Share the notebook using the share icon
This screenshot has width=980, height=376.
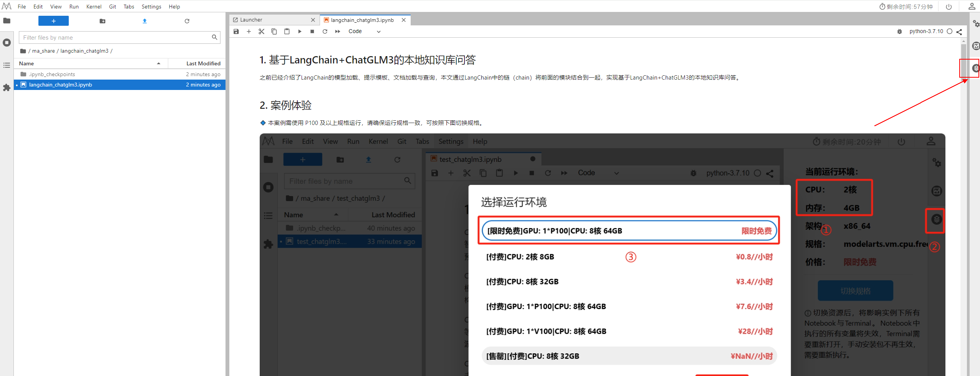[959, 32]
